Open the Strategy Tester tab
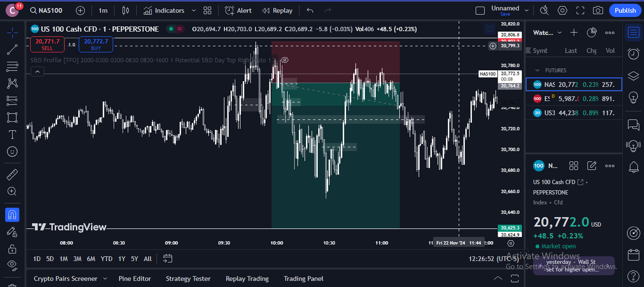 pyautogui.click(x=188, y=278)
